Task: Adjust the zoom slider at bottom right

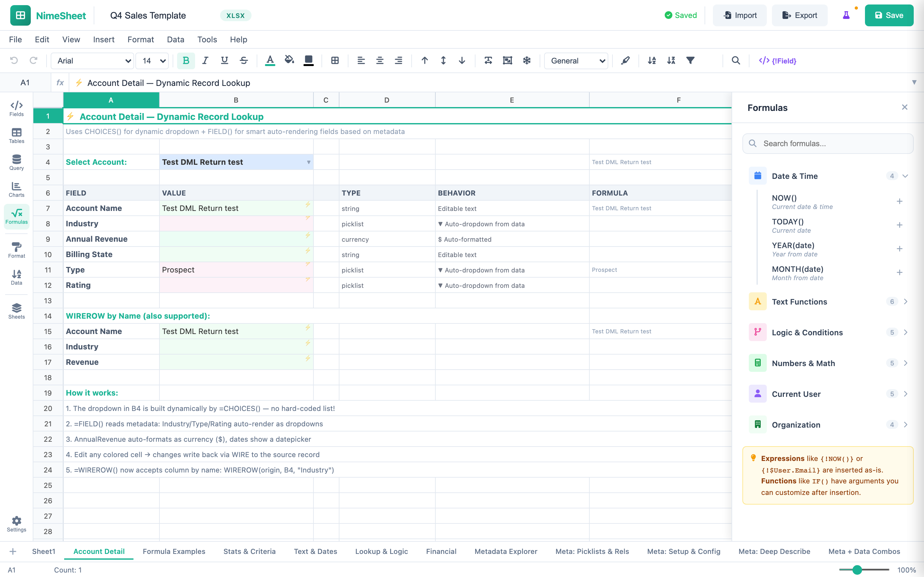Action: coord(857,570)
